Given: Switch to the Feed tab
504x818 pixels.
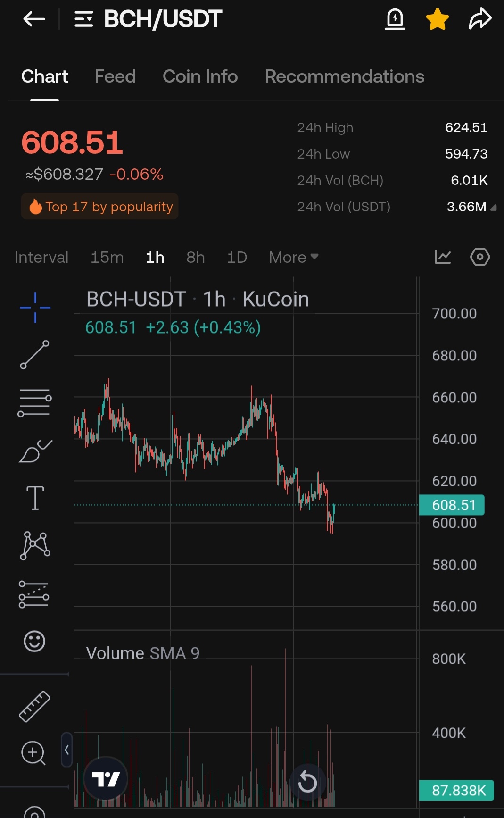Looking at the screenshot, I should [115, 76].
